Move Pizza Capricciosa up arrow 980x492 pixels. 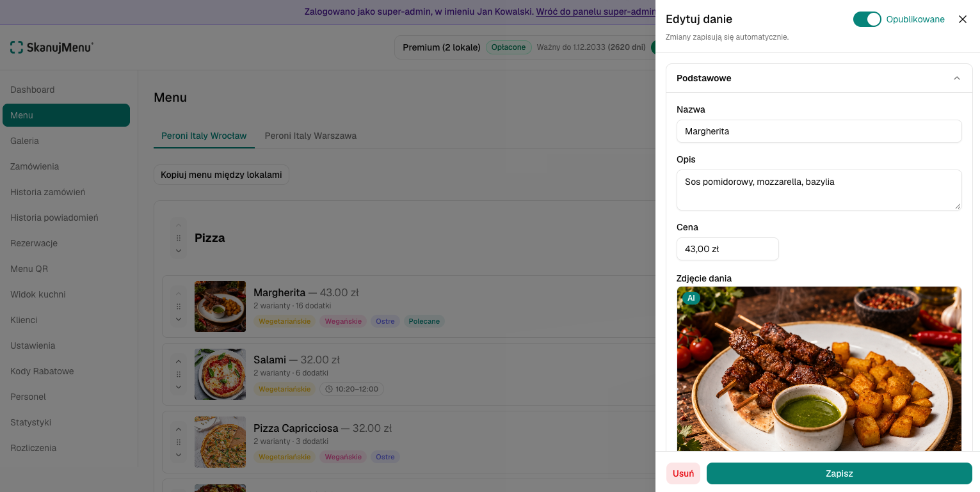[x=179, y=429]
